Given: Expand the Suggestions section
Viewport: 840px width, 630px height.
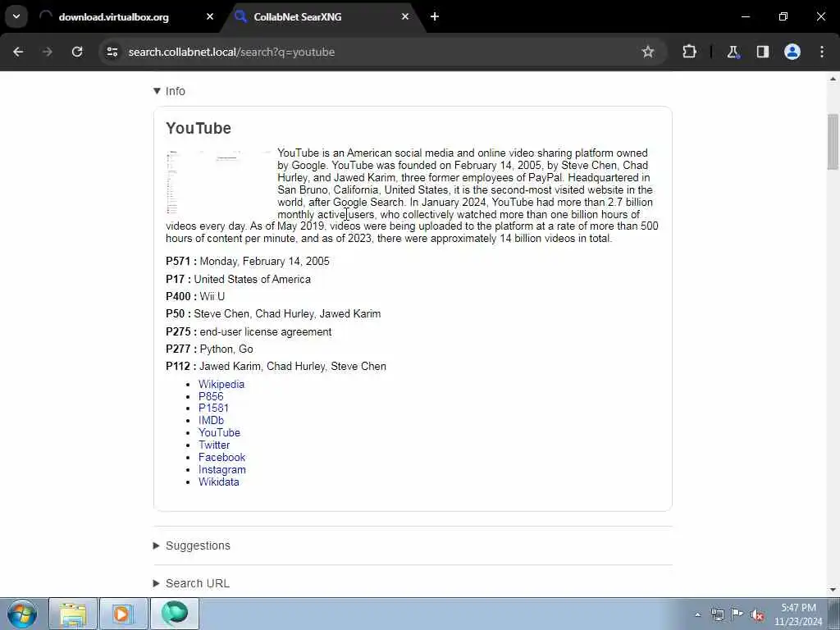Looking at the screenshot, I should 192,546.
